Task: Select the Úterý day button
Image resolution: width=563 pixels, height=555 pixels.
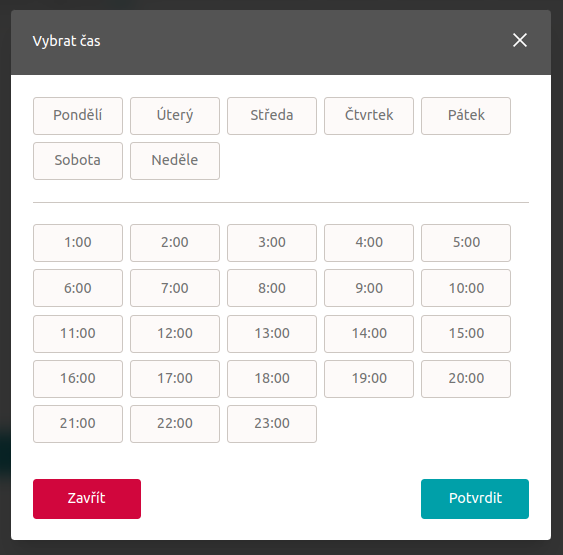Action: click(x=175, y=116)
